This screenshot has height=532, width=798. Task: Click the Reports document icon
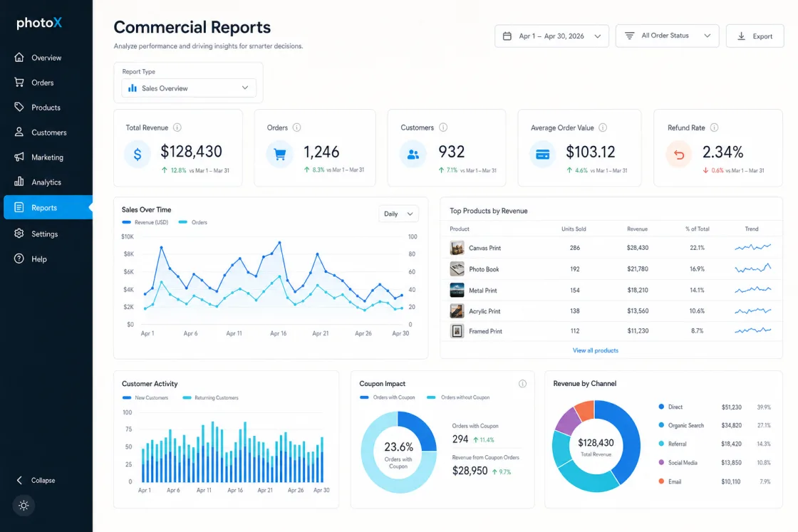click(x=19, y=207)
